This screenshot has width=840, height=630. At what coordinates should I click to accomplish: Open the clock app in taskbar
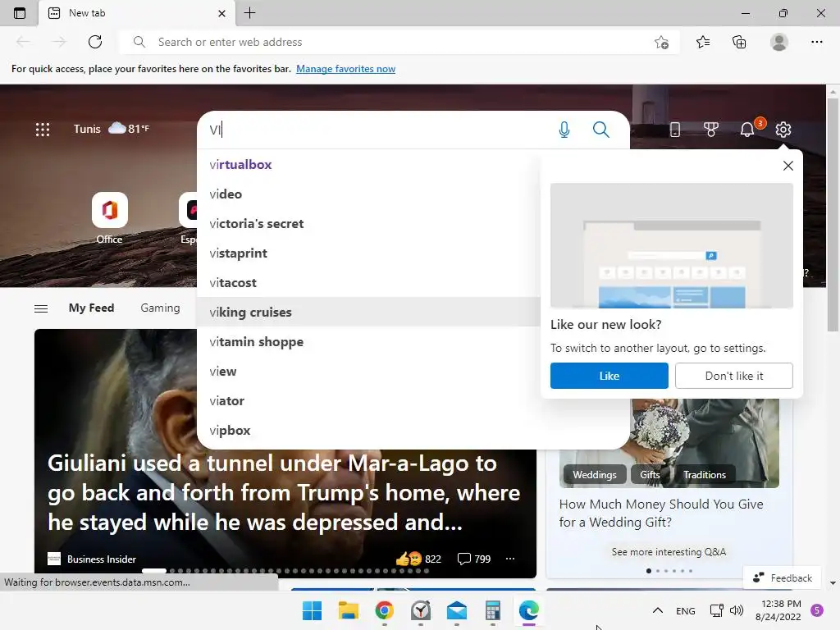(x=421, y=610)
